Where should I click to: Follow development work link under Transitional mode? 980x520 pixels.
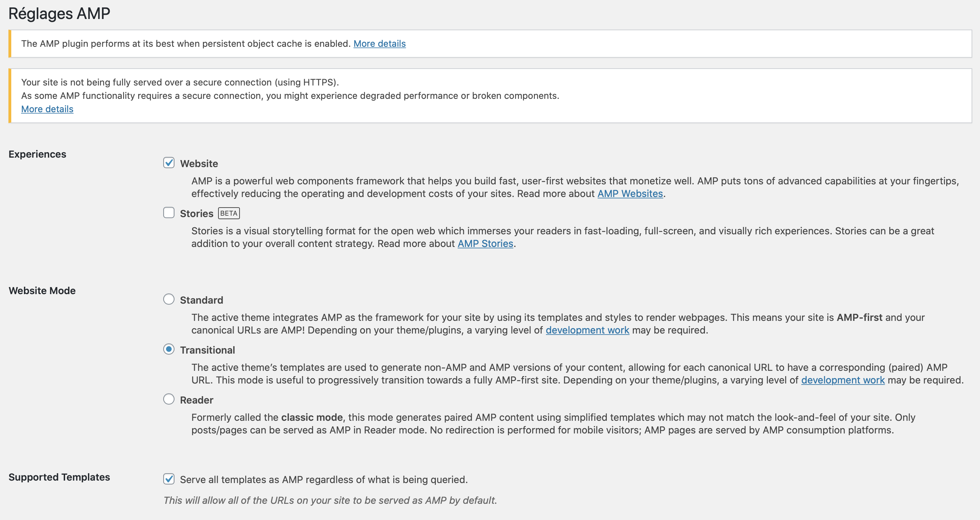[843, 380]
